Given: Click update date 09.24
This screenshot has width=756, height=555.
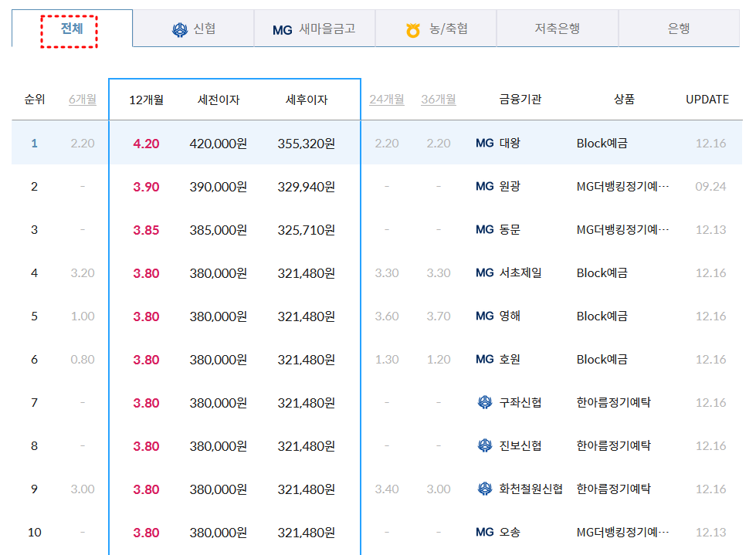Looking at the screenshot, I should (710, 187).
